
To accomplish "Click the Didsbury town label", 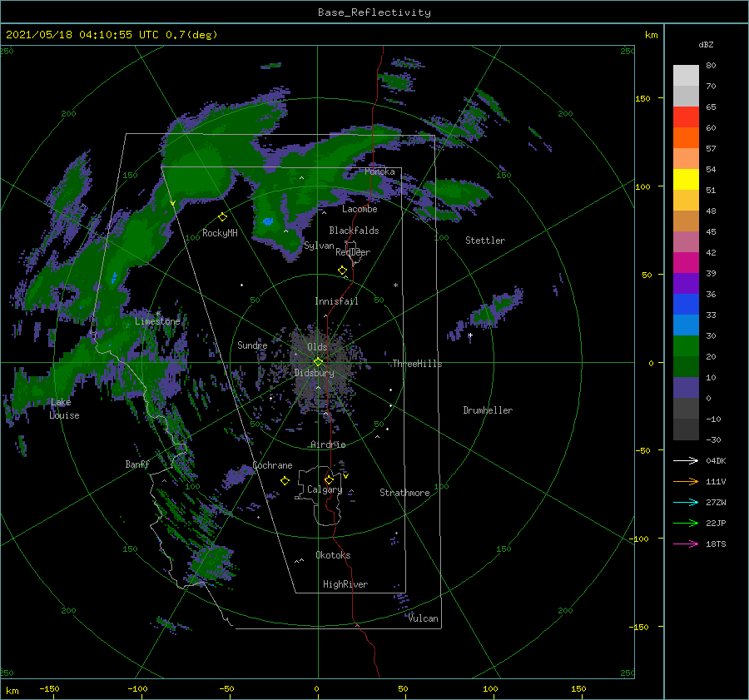I will (314, 373).
